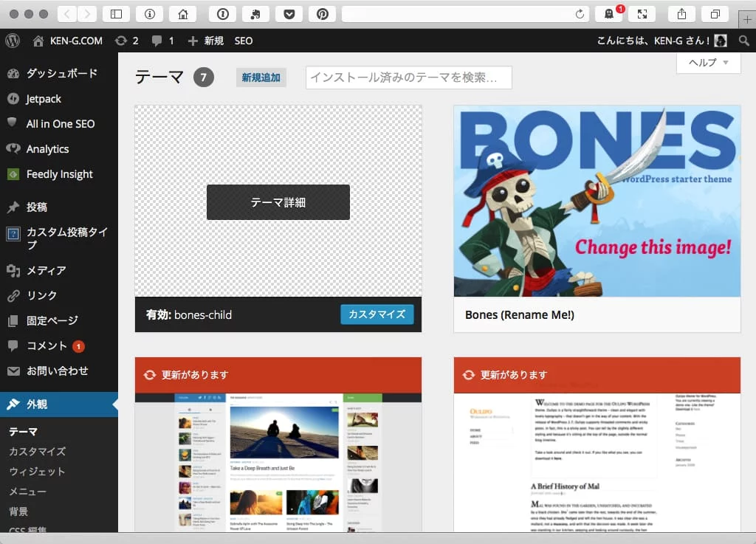
Task: Click ウィジェット widgets submenu item
Action: click(37, 472)
